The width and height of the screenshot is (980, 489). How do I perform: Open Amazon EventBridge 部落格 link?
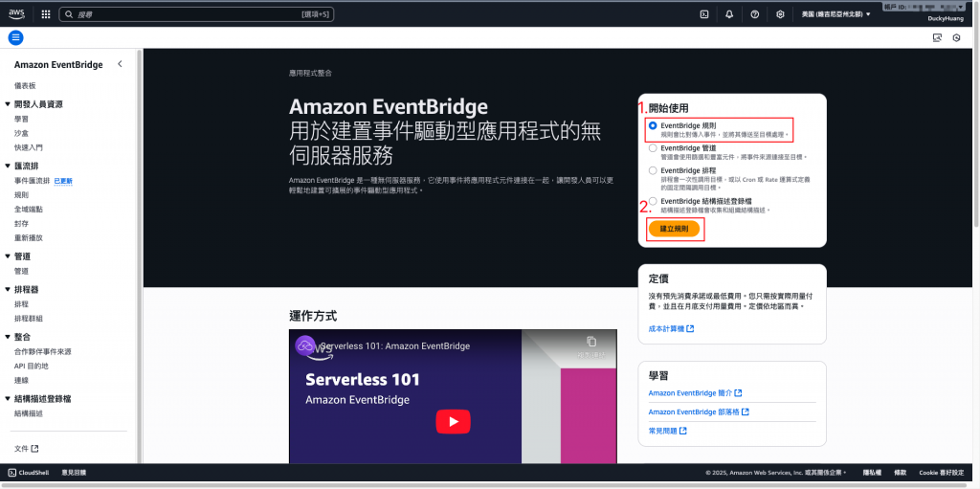pos(699,412)
